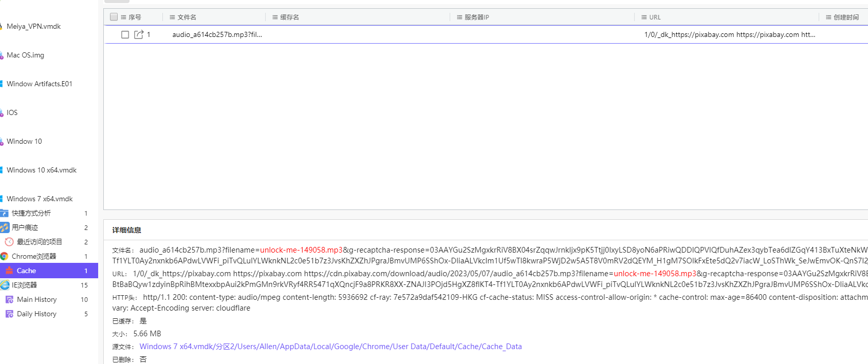Image resolution: width=868 pixels, height=364 pixels.
Task: Sort by the 序号 column header
Action: [x=135, y=17]
